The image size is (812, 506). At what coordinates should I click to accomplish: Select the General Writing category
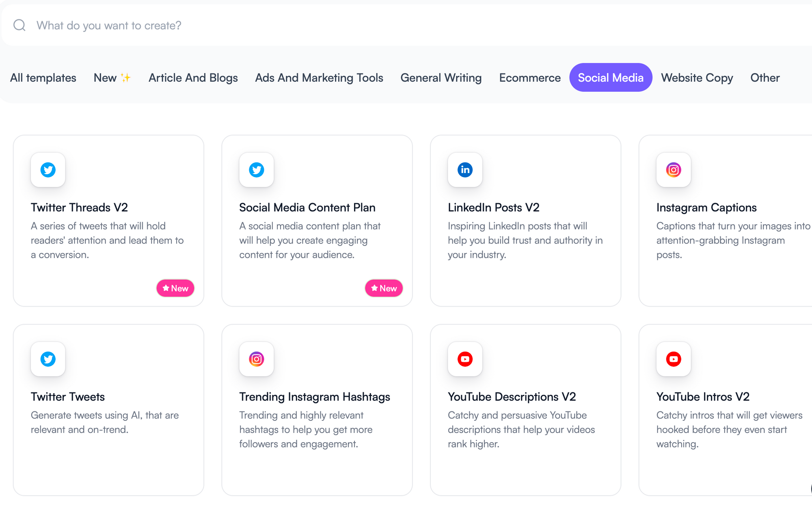[441, 78]
